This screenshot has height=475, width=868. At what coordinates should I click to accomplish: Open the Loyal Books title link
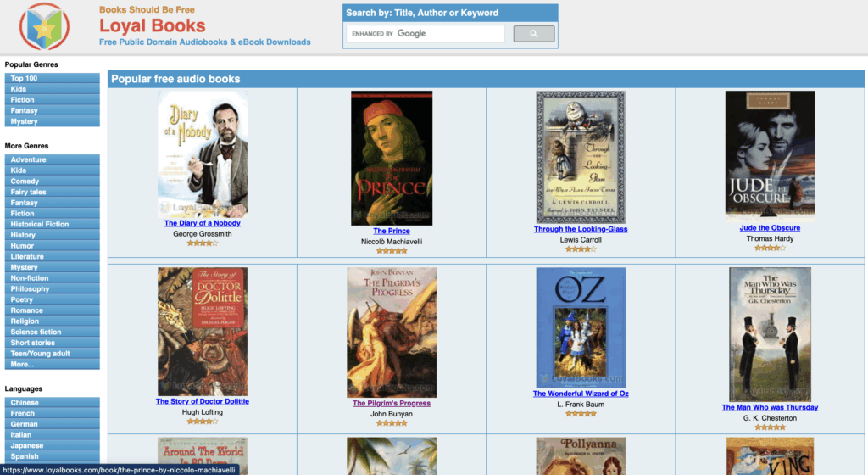click(153, 25)
